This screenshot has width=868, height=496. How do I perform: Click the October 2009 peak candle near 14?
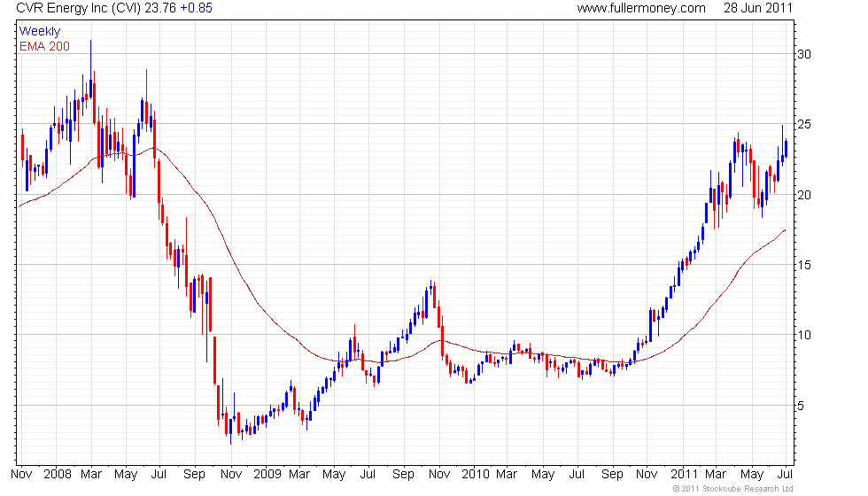click(x=430, y=286)
